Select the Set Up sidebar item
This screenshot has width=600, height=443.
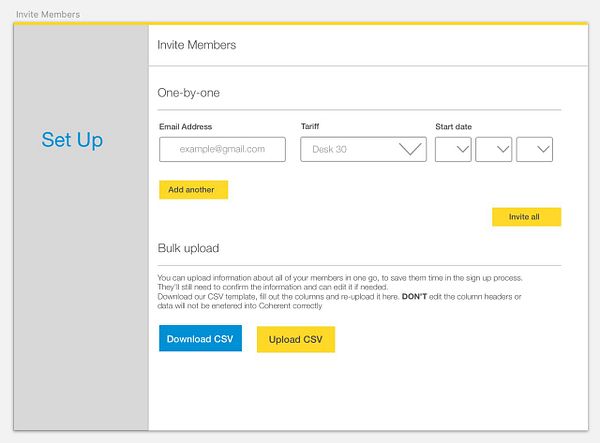click(x=72, y=140)
